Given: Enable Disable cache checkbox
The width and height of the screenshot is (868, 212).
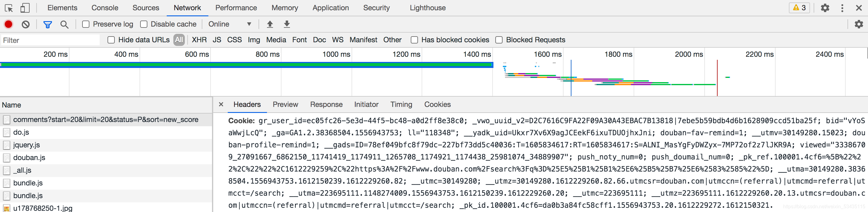Looking at the screenshot, I should (144, 24).
